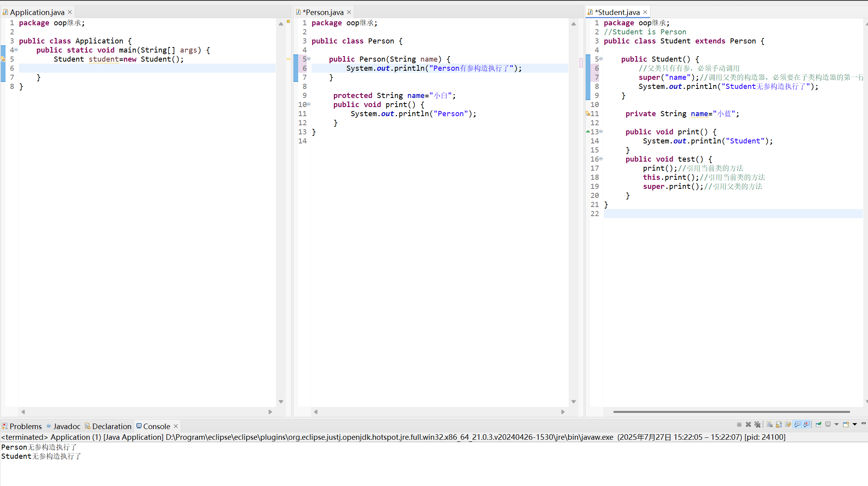Open the Javadoc view tab
This screenshot has height=486, width=868.
point(63,426)
